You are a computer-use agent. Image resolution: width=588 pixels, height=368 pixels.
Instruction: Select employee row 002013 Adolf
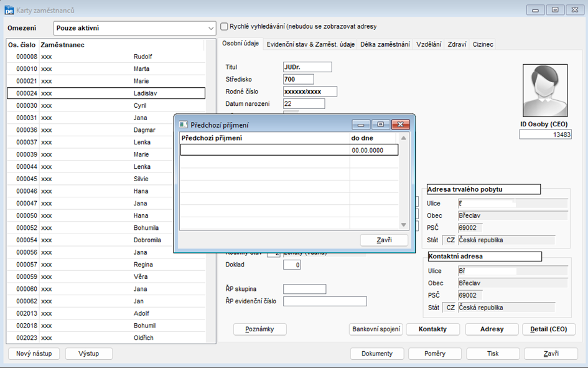106,314
